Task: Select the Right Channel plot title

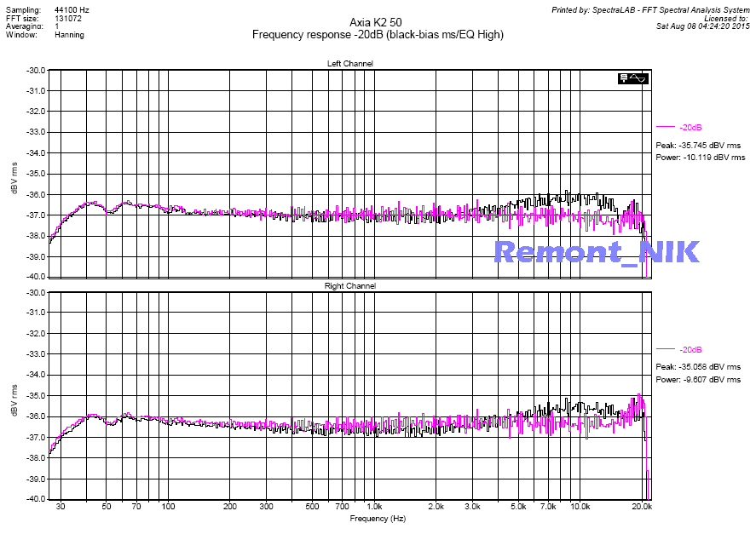Action: pyautogui.click(x=349, y=286)
